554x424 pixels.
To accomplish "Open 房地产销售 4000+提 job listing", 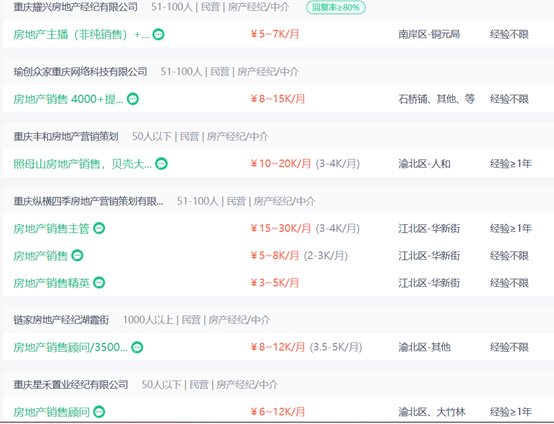I will 69,99.
